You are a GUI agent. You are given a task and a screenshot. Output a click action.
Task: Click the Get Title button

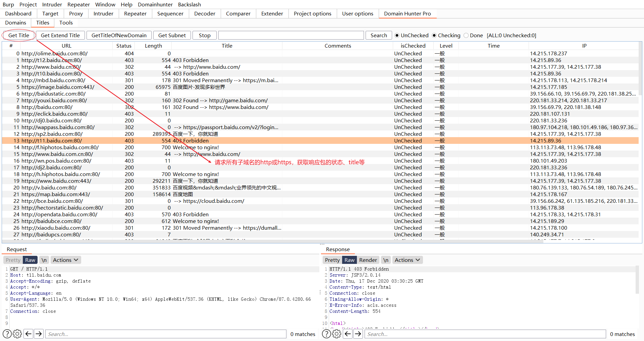pyautogui.click(x=19, y=35)
